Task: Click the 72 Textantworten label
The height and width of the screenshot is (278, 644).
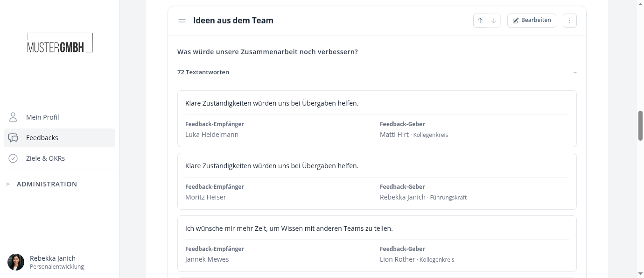Action: coord(203,72)
